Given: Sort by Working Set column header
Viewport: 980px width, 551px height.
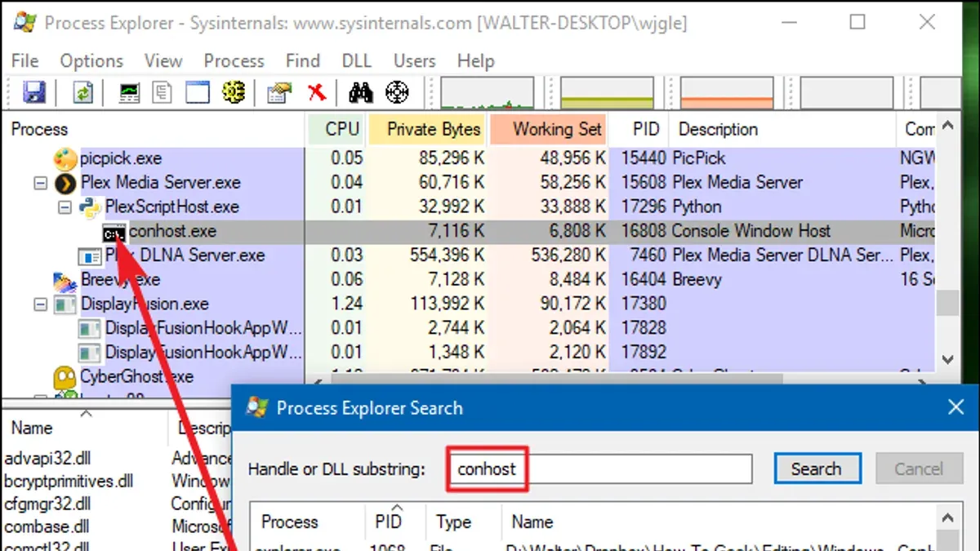Looking at the screenshot, I should tap(549, 130).
